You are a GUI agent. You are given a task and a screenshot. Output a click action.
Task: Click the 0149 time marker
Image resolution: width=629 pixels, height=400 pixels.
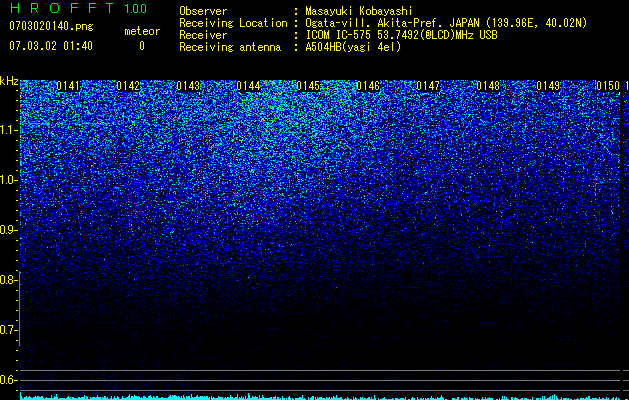tap(548, 86)
